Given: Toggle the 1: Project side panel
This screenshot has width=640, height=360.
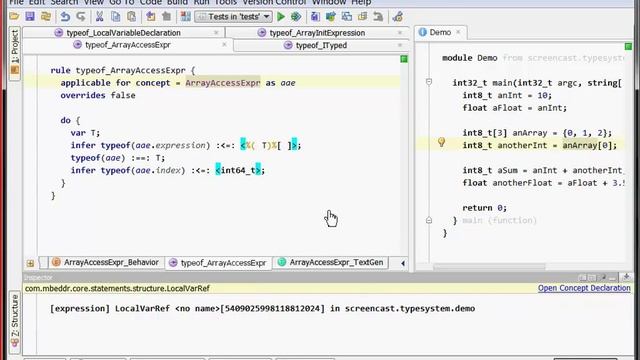Looking at the screenshot, I should [15, 53].
